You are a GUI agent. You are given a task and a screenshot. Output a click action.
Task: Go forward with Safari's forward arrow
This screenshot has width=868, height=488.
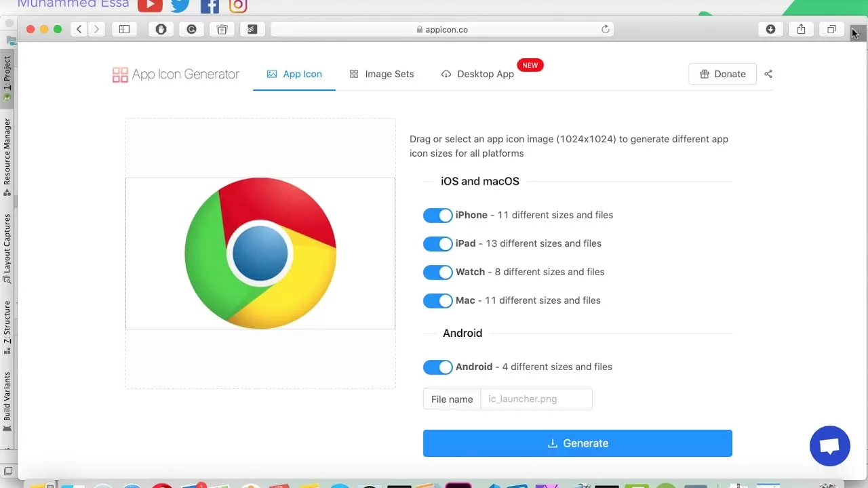pyautogui.click(x=96, y=29)
